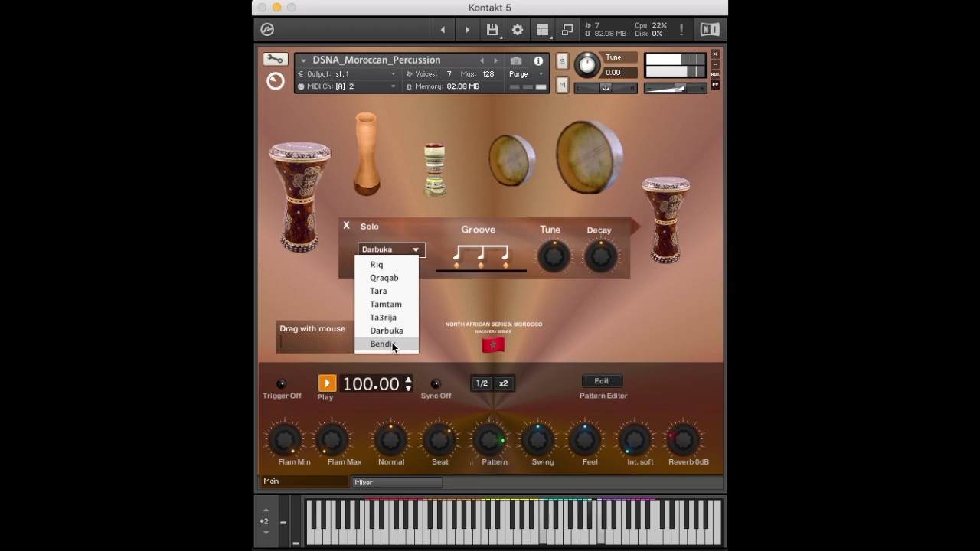Choose Ta3rija from the dropdown list
The width and height of the screenshot is (980, 551).
click(x=387, y=317)
